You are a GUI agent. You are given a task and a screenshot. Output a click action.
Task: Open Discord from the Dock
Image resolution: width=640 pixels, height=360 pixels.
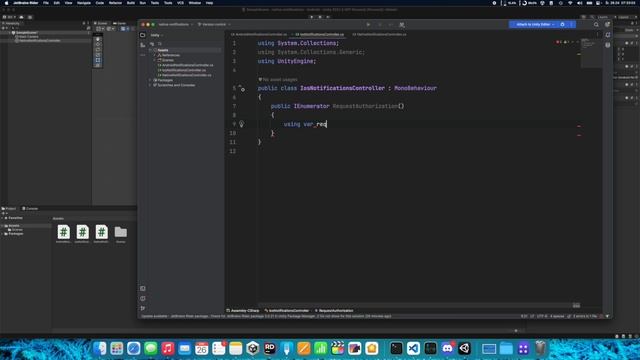pyautogui.click(x=447, y=348)
